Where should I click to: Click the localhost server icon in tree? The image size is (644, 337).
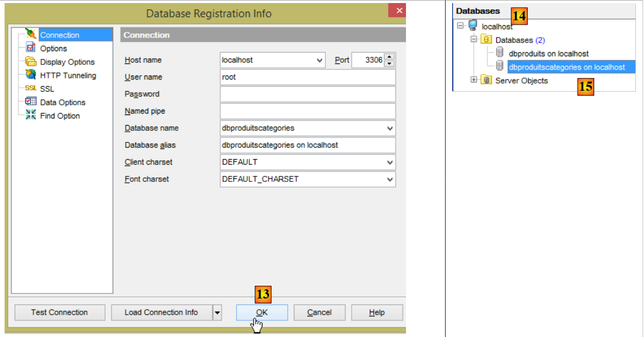[473, 26]
